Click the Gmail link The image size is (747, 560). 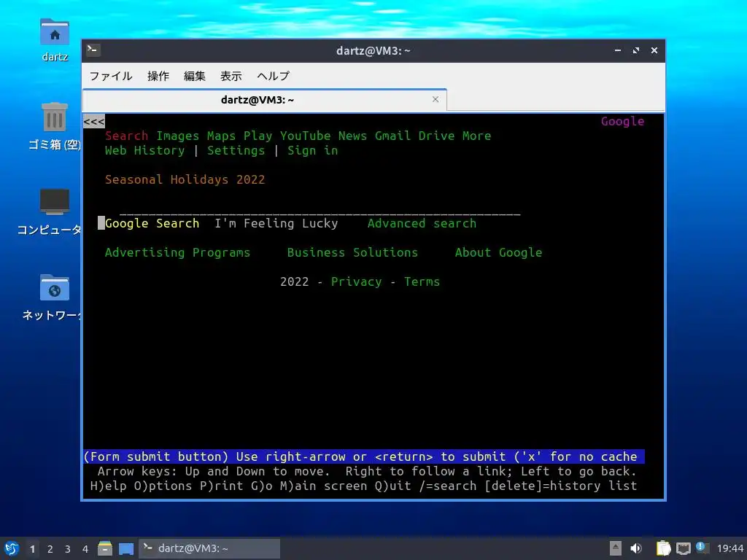[x=392, y=136]
